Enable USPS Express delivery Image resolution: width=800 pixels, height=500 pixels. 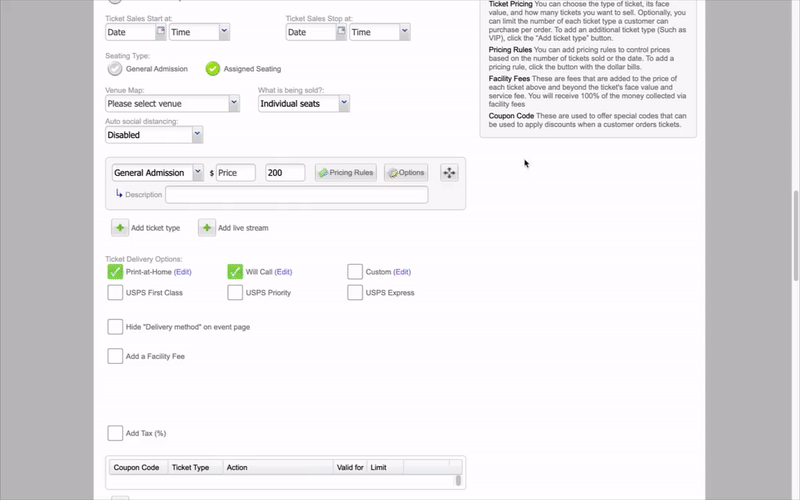[355, 292]
